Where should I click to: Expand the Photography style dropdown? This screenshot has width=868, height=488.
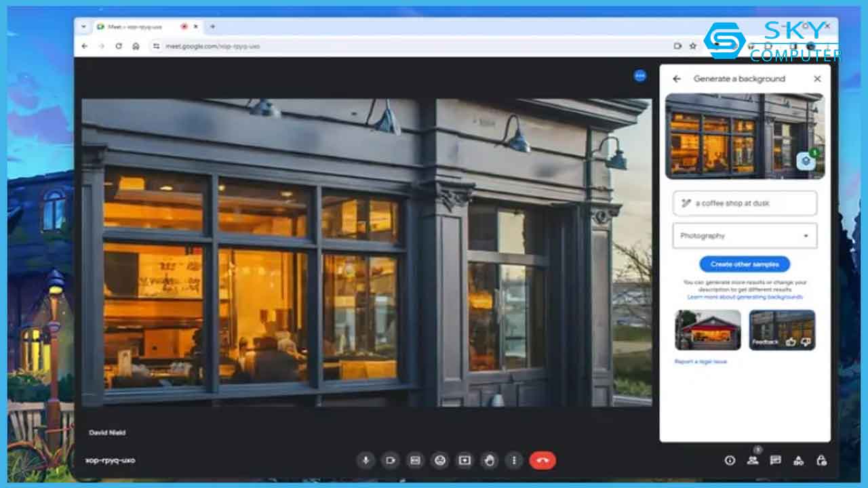(745, 236)
